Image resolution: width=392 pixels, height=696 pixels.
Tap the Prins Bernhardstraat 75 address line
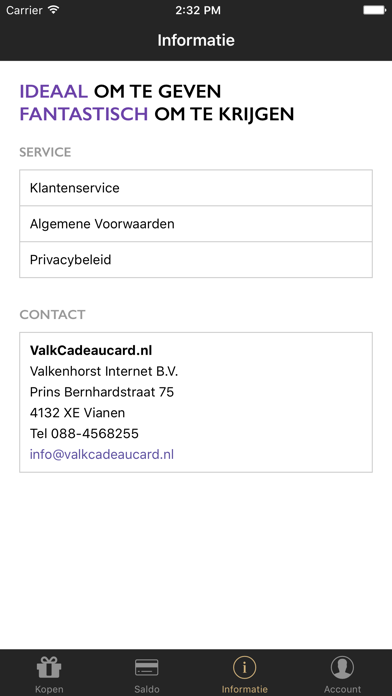coord(102,392)
